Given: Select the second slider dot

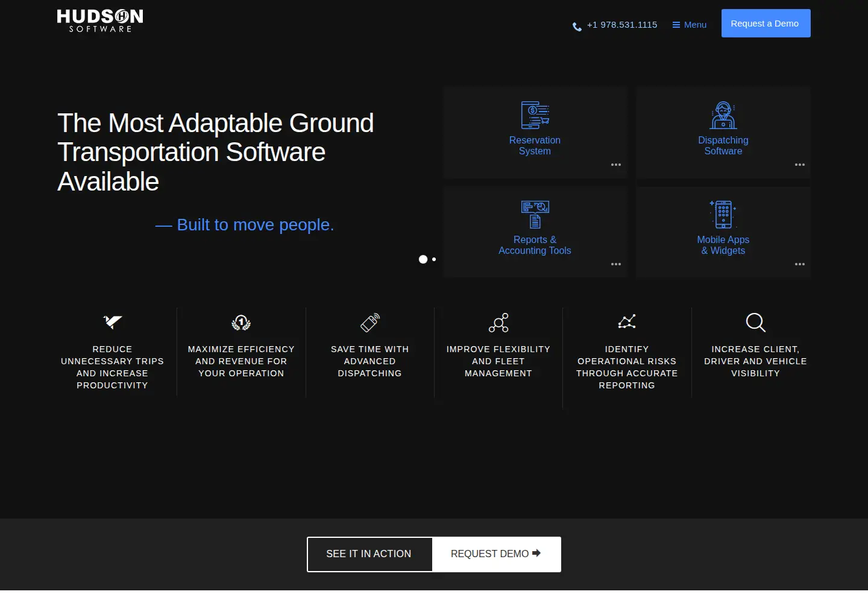Looking at the screenshot, I should (434, 259).
